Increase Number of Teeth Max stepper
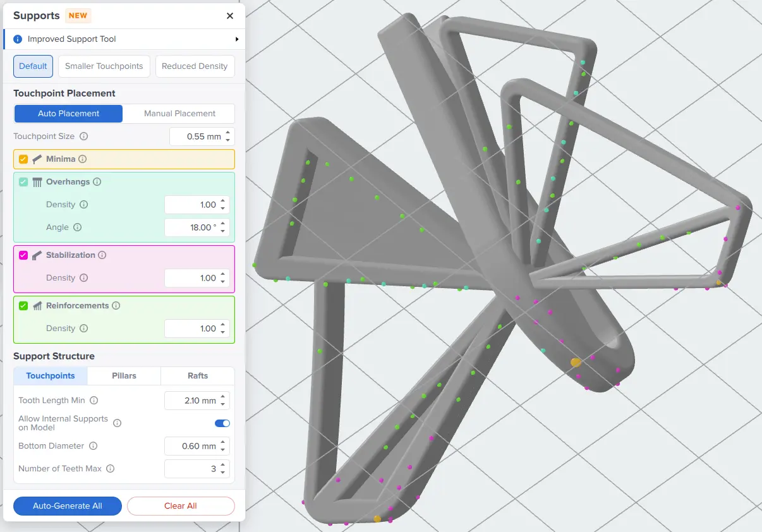 click(223, 465)
